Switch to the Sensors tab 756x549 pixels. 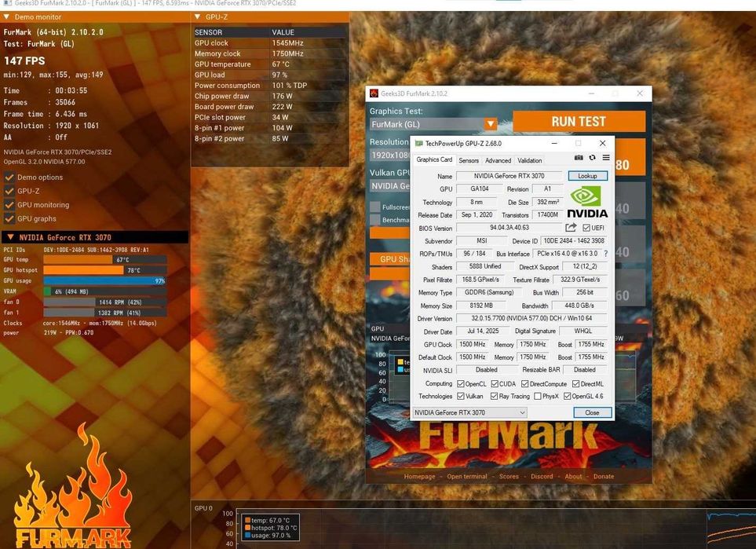pos(469,161)
